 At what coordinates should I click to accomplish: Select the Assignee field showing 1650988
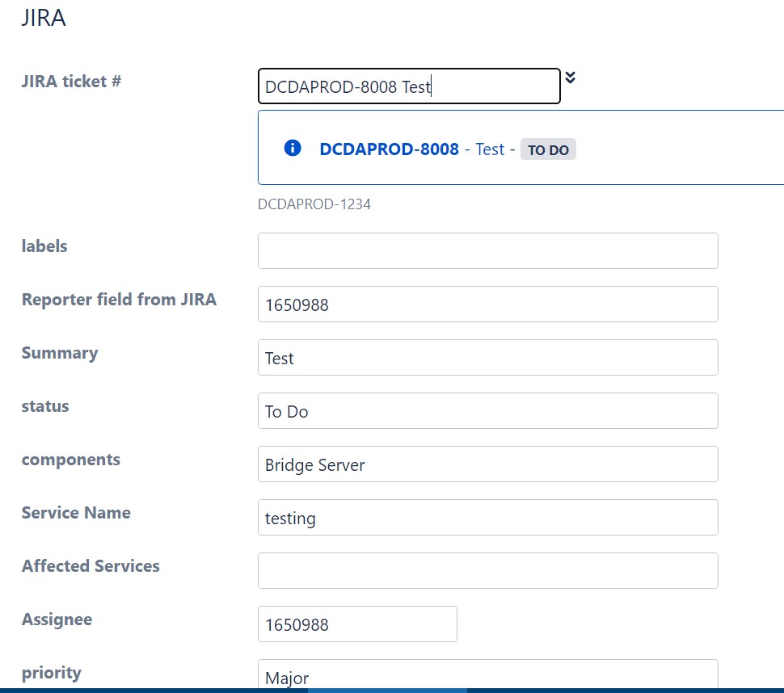pos(356,624)
